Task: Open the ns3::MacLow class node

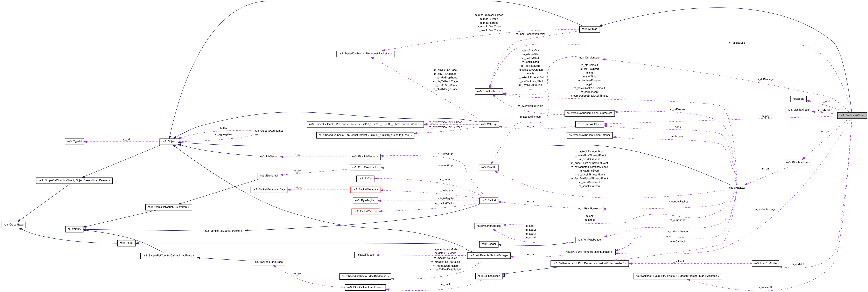Action: coord(737,188)
